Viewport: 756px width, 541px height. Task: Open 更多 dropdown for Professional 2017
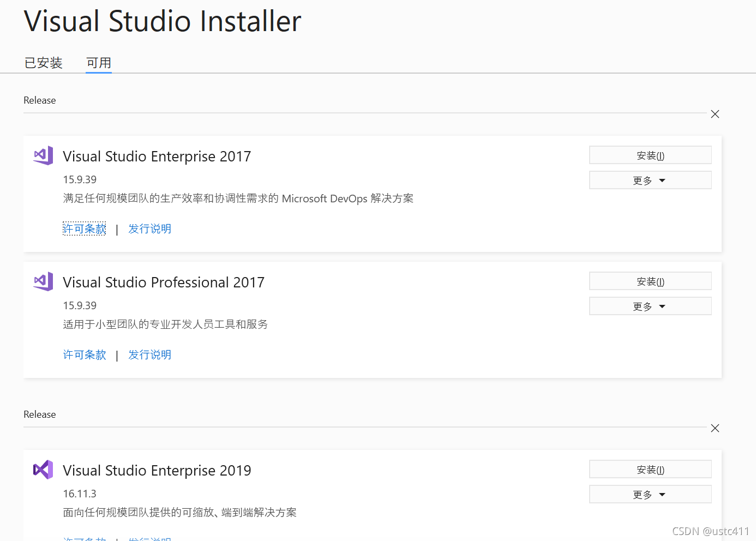coord(650,306)
